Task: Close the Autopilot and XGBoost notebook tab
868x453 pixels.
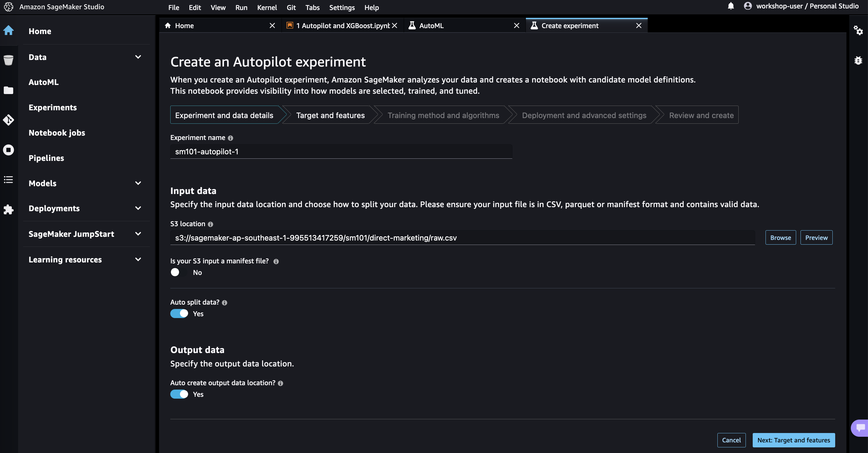Action: point(395,26)
